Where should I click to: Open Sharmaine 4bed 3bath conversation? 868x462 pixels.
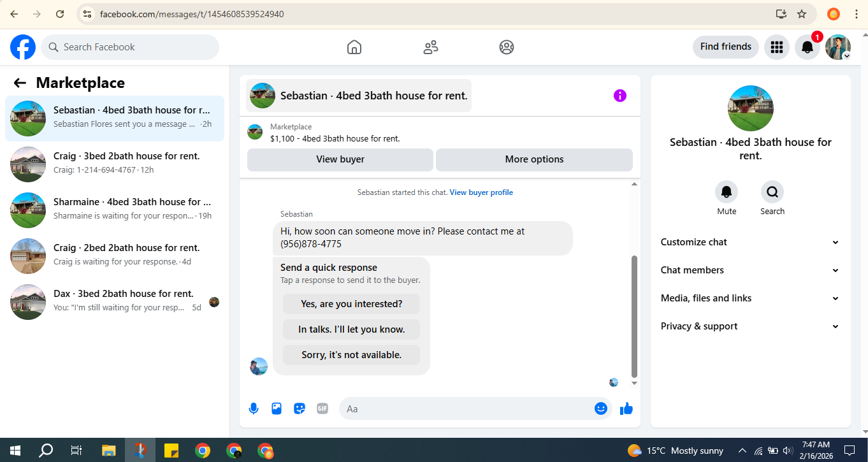click(x=115, y=210)
